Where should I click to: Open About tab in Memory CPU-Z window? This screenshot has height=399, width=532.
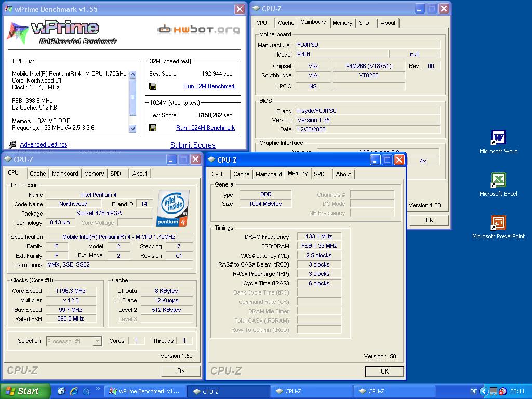pyautogui.click(x=343, y=174)
